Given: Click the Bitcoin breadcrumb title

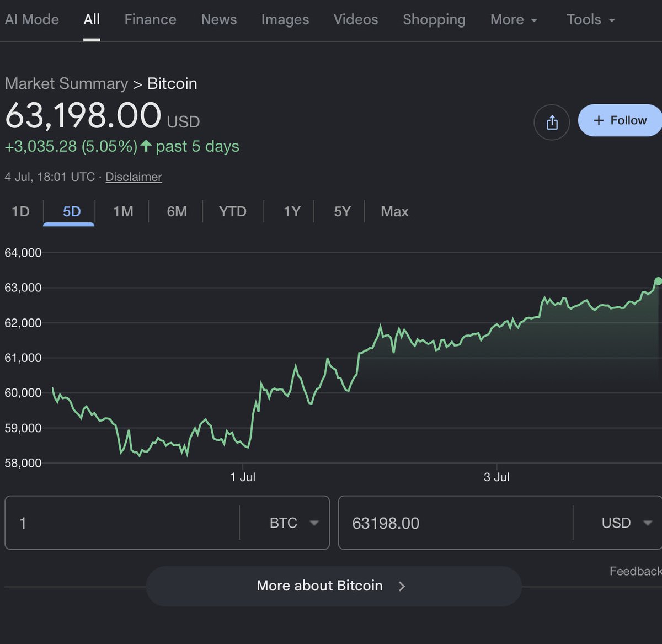Looking at the screenshot, I should coord(172,83).
